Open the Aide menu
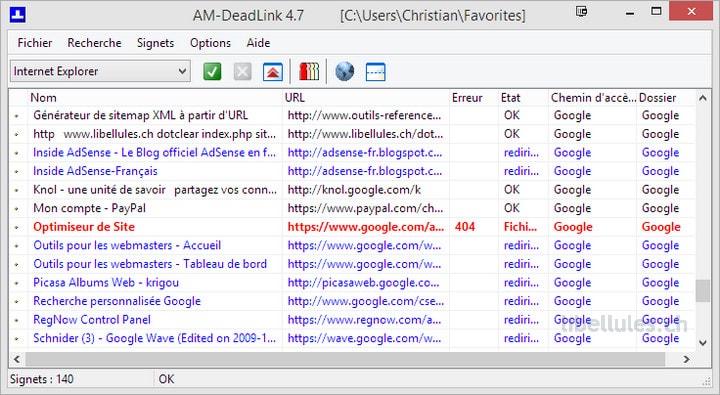Screen dimensions: 720x395 tap(258, 43)
